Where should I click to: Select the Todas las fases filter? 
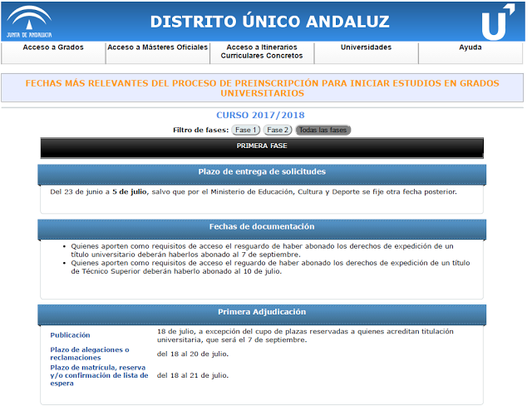click(323, 131)
